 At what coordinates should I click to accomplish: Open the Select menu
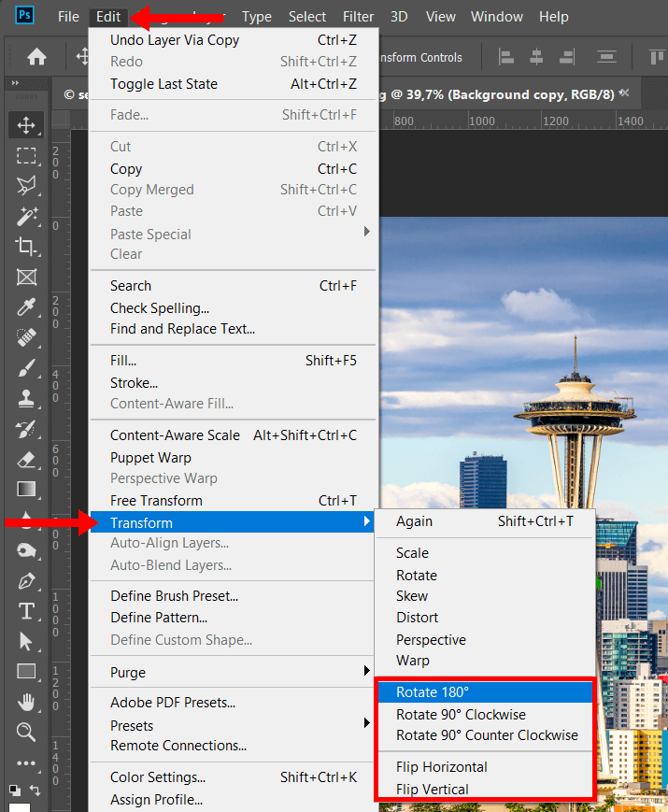[307, 17]
